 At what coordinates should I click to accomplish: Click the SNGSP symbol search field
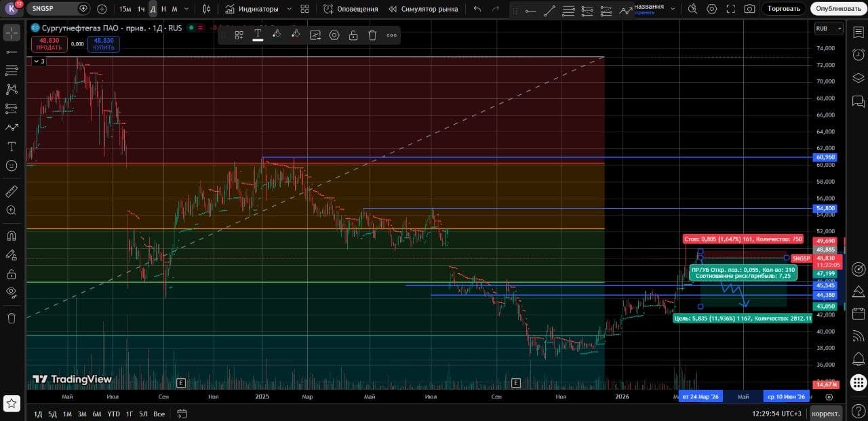click(52, 9)
